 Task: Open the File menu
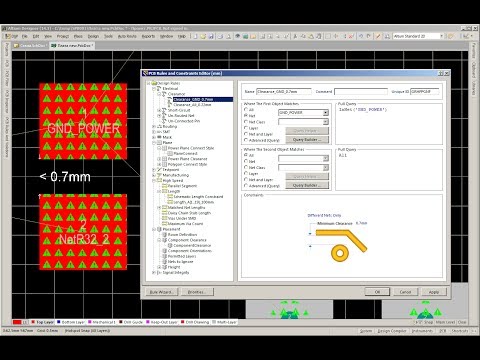(25, 36)
